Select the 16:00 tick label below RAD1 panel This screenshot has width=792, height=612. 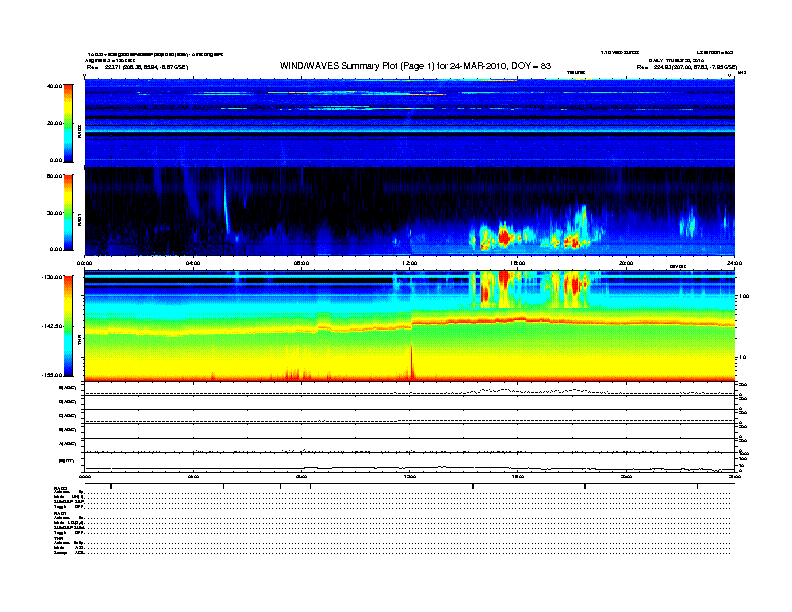point(517,263)
